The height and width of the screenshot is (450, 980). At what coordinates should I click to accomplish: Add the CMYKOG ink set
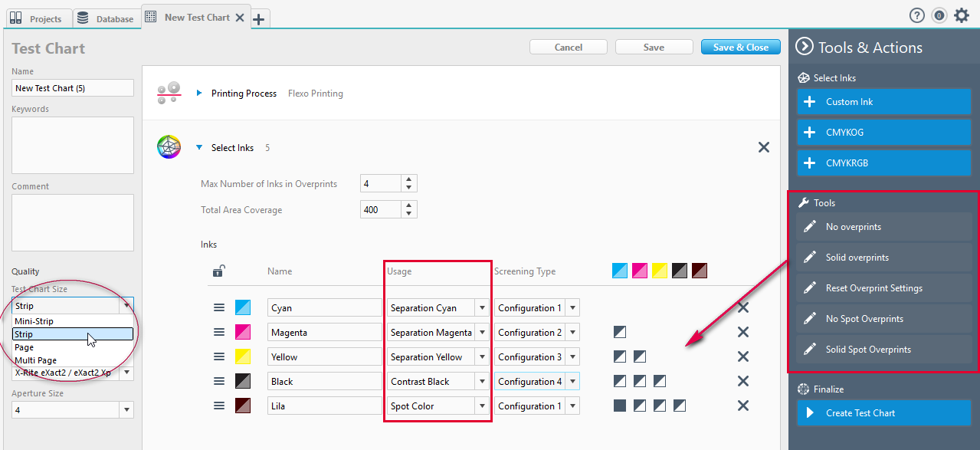click(884, 133)
